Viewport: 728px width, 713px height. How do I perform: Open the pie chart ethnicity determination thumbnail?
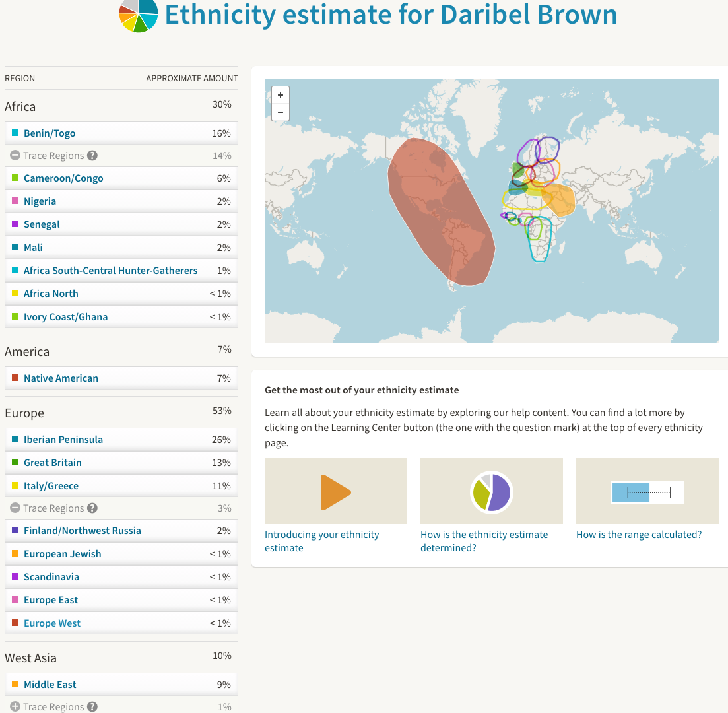tap(491, 492)
